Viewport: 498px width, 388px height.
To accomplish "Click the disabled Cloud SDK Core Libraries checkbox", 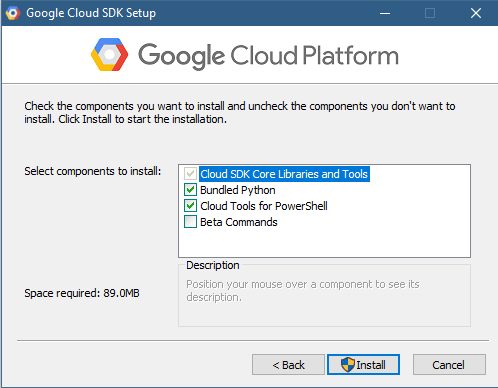I will [x=190, y=174].
